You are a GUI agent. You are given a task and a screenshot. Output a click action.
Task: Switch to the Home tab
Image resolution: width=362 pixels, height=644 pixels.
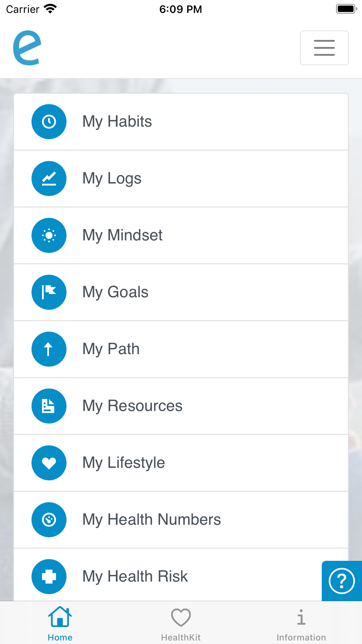click(x=60, y=623)
